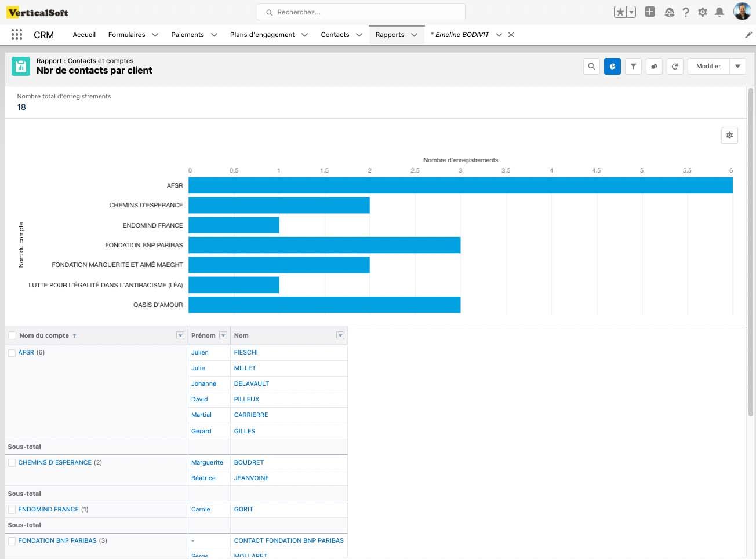Open the Plans d'engagement tab
Screen dimensions: 756x559
pos(262,35)
